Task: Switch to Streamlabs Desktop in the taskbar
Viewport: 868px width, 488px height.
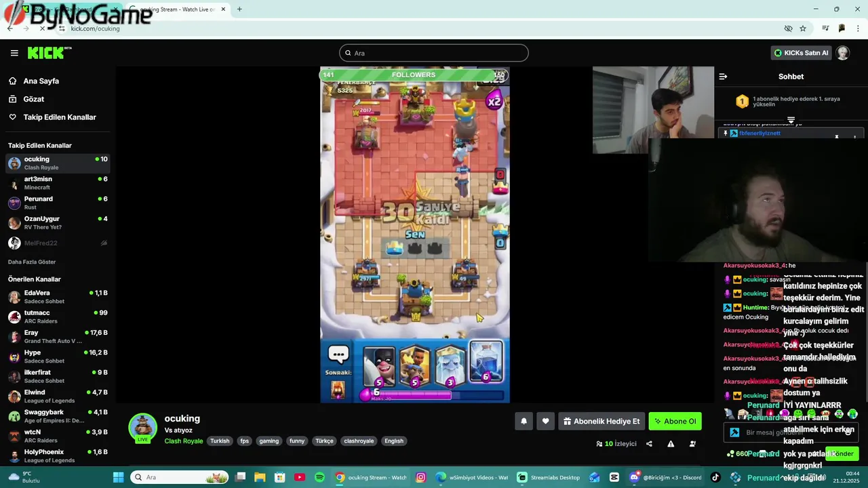Action: tap(548, 477)
